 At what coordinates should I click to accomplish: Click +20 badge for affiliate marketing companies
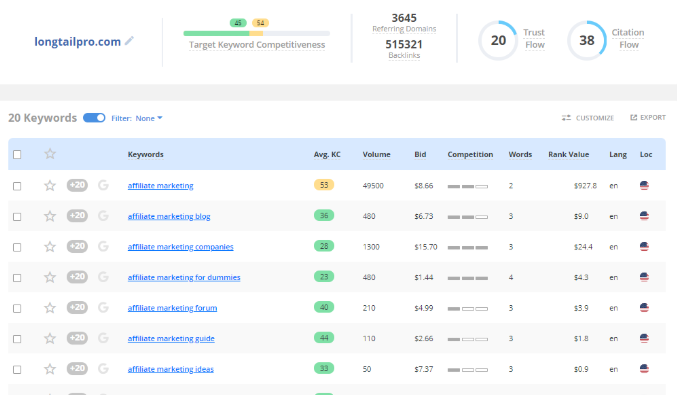point(77,246)
